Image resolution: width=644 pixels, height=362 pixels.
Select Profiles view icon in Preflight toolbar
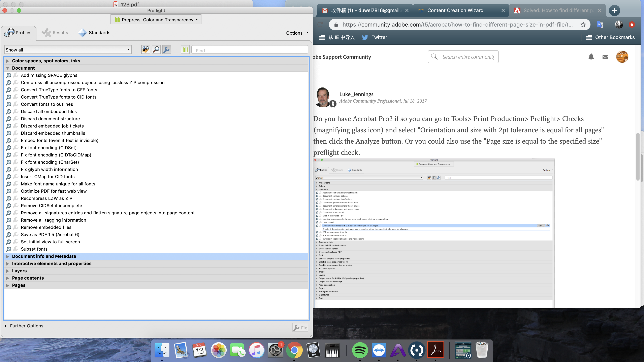tap(146, 49)
